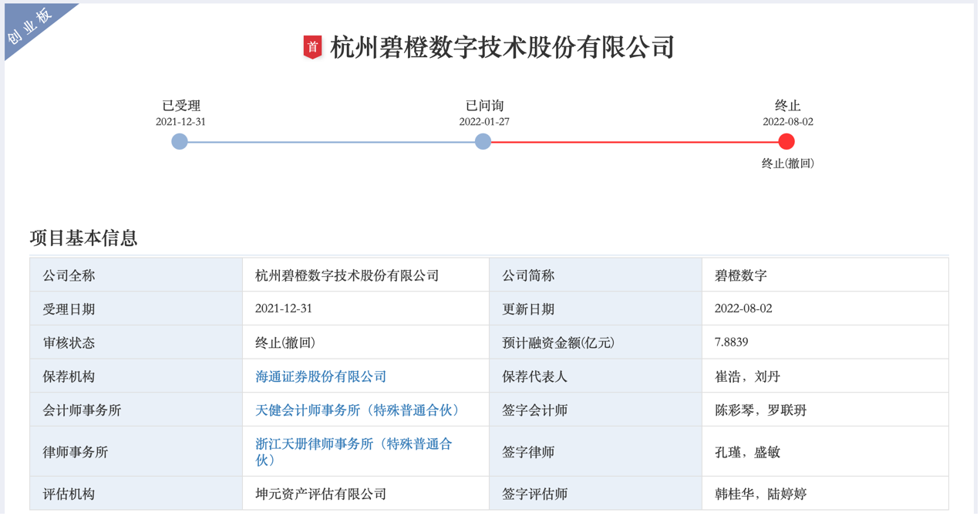Click the 终止(撤回) status label below the timeline
980x516 pixels.
click(x=786, y=164)
